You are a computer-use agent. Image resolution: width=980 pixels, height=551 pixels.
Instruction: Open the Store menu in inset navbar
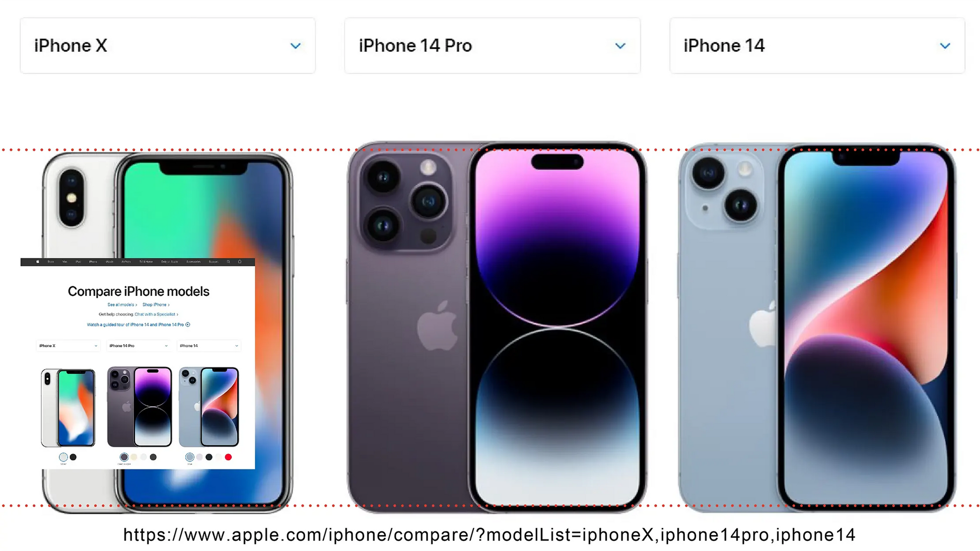tap(51, 262)
